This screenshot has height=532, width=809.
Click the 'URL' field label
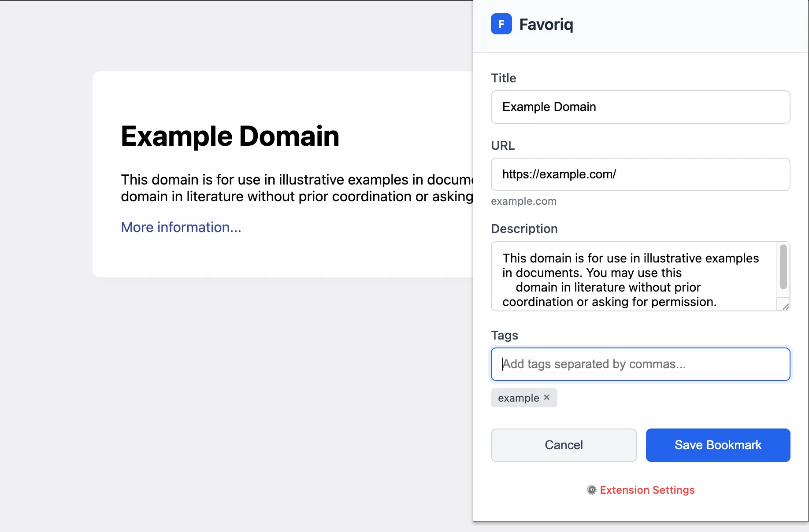503,145
